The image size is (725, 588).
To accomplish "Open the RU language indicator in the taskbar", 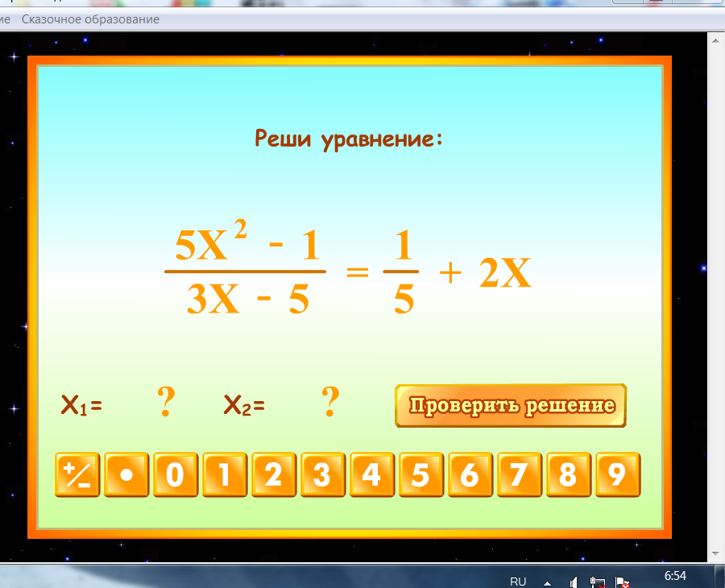I will pos(518,581).
